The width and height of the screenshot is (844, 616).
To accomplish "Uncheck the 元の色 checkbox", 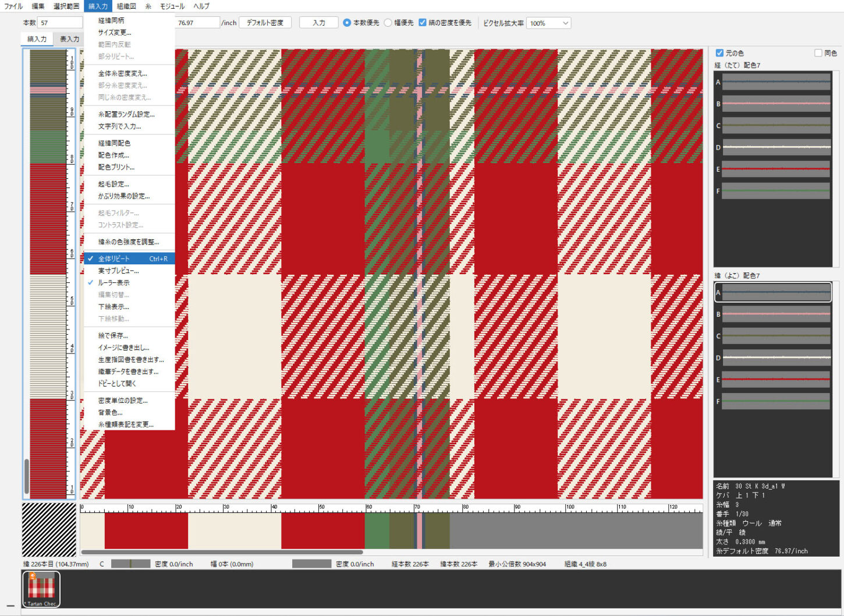I will 719,53.
